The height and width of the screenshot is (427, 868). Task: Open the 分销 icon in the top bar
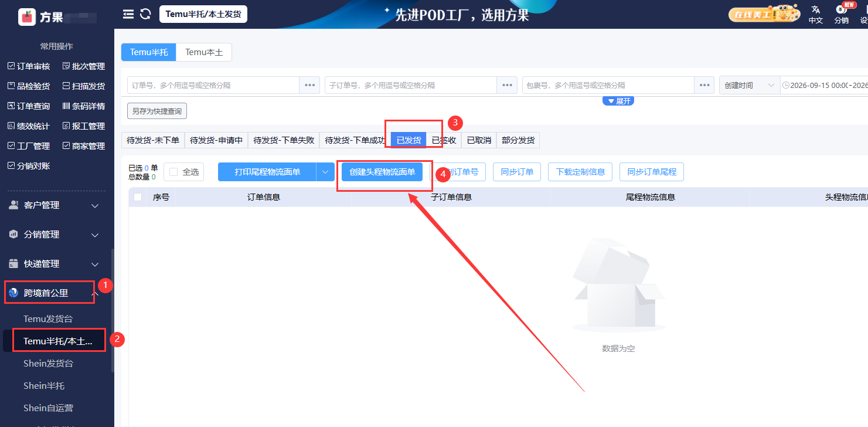point(841,14)
